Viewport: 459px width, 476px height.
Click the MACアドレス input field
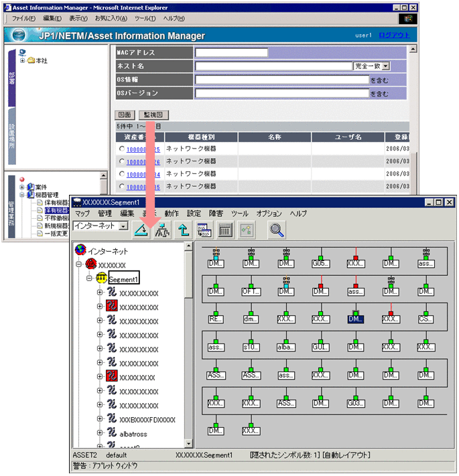point(231,52)
